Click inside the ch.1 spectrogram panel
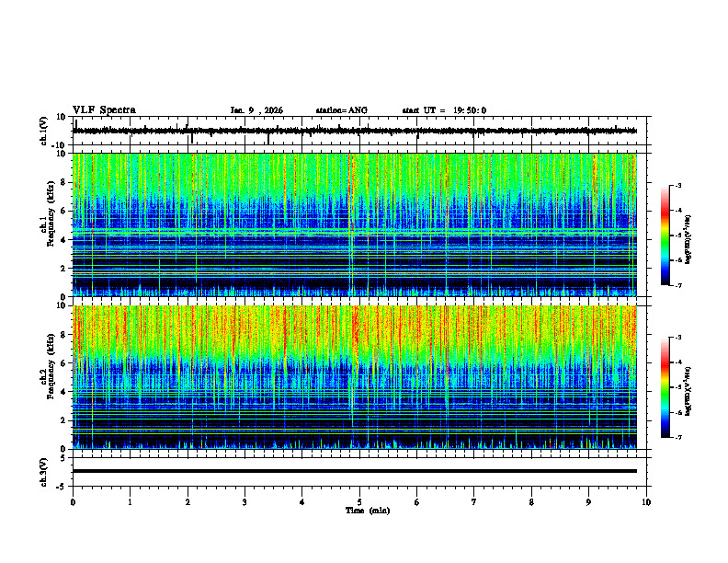The width and height of the screenshot is (728, 563). (x=354, y=224)
